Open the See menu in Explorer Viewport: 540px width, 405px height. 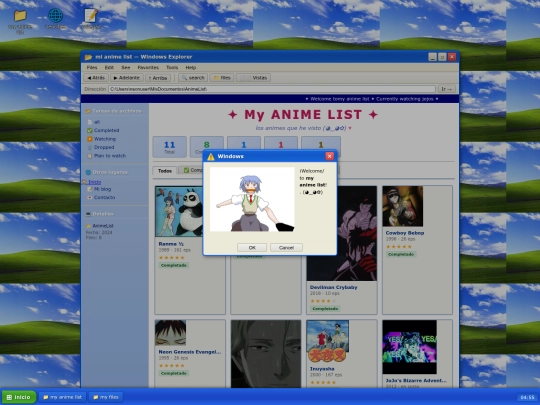point(126,68)
